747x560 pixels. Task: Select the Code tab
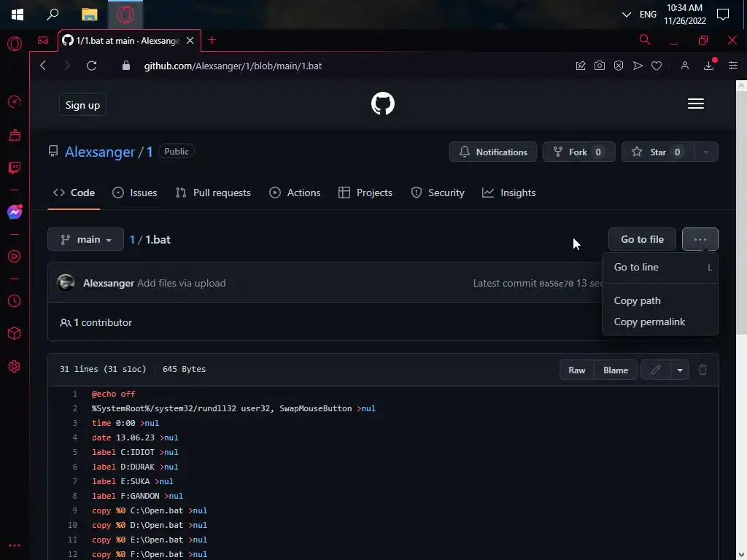point(74,192)
